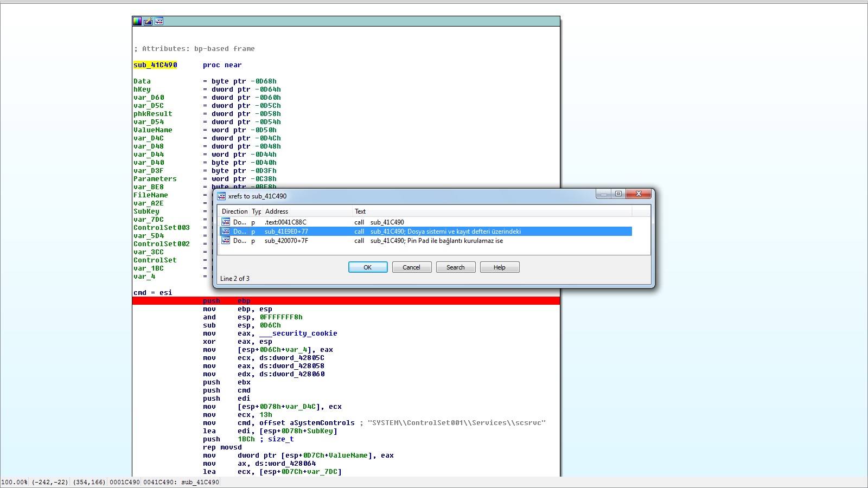Screen dimensions: 868x488
Task: Sort xrefs by the Address column header
Action: tap(308, 211)
